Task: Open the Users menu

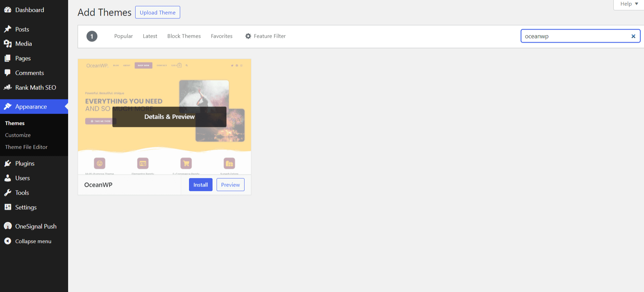Action: click(x=34, y=178)
